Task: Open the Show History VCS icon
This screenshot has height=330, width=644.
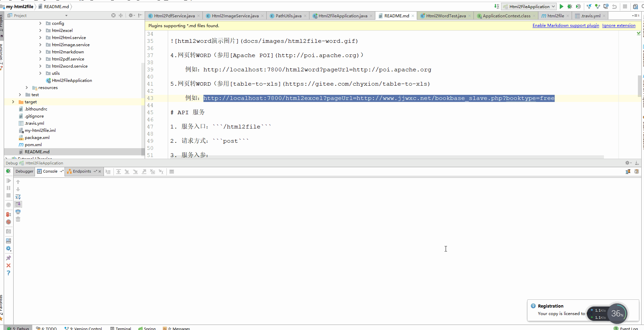Action: 606,6
